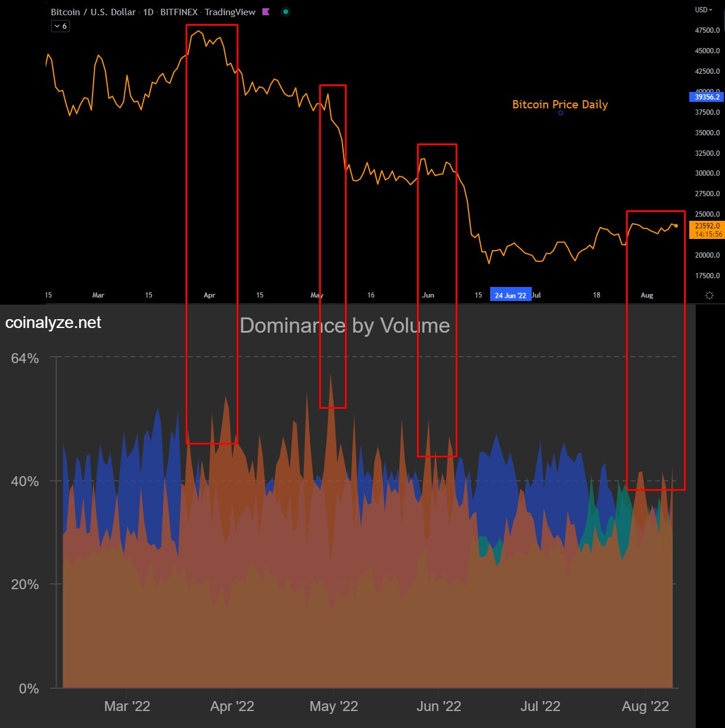Click the 47500.0 price scale label
This screenshot has width=725, height=728.
(707, 30)
